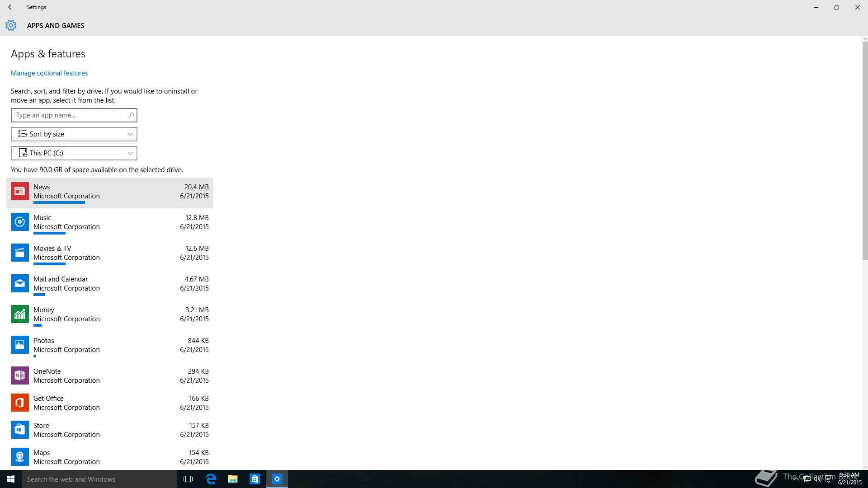Click the Movies & TV app icon
Viewport: 868px width, 488px height.
pyautogui.click(x=20, y=253)
